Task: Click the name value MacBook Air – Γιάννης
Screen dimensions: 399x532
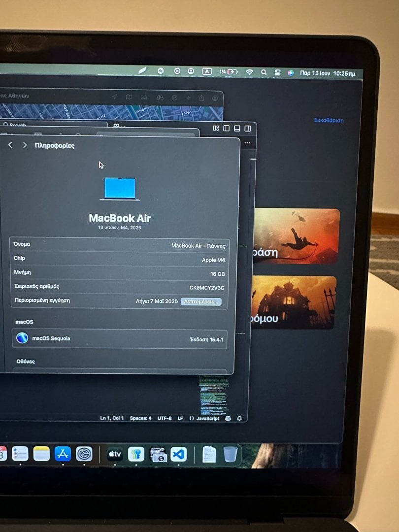Action: (x=198, y=246)
